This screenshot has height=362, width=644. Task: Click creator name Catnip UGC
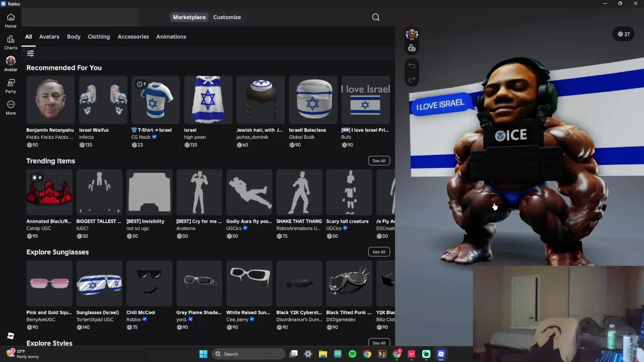pos(39,228)
